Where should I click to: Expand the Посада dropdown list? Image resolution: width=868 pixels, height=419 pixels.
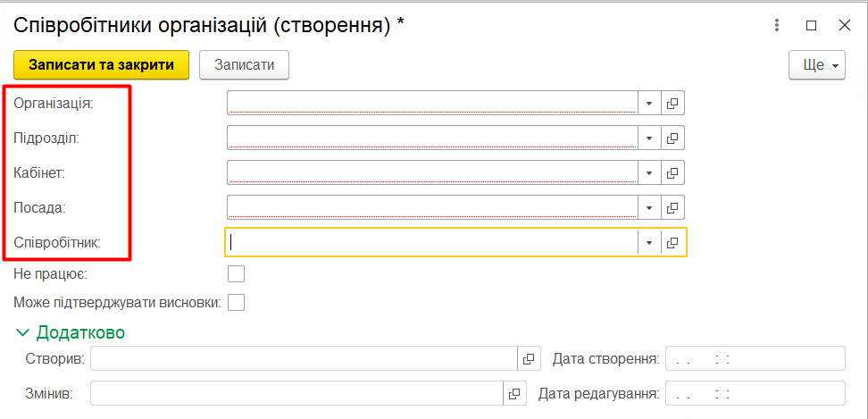649,207
